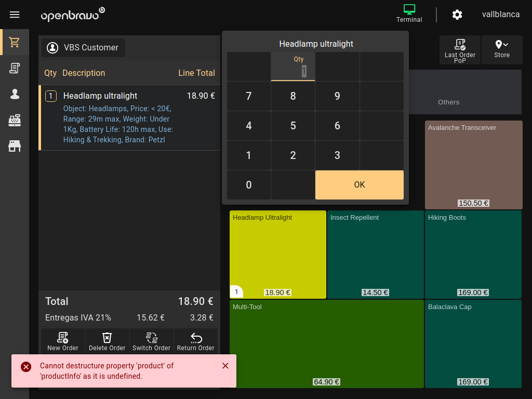Viewport: 532px width, 399px height.
Task: Select the shopping cart sidebar icon
Action: [x=15, y=42]
